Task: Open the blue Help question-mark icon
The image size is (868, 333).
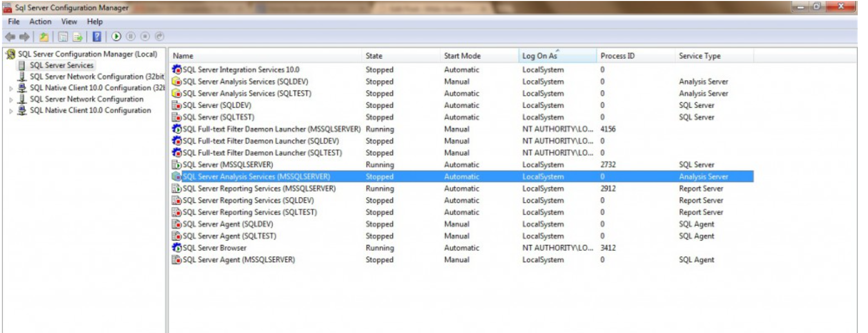Action: (97, 37)
